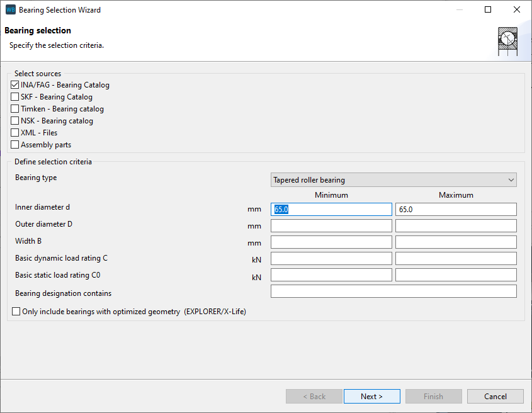Screen dimensions: 532x413
Task: Enable Timken - Bearing catalog source
Action: click(x=15, y=109)
